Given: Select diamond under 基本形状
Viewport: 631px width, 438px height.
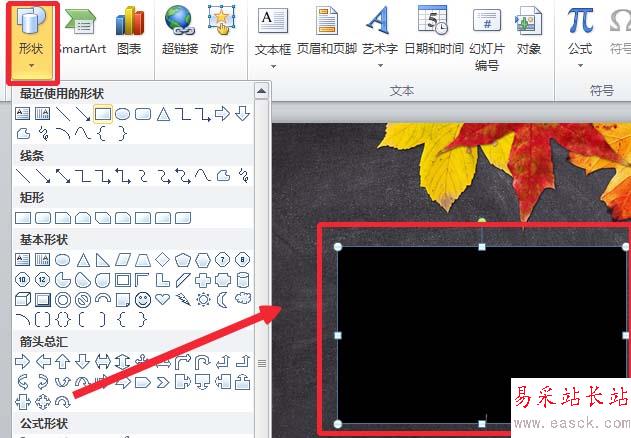Looking at the screenshot, I should pos(163,260).
